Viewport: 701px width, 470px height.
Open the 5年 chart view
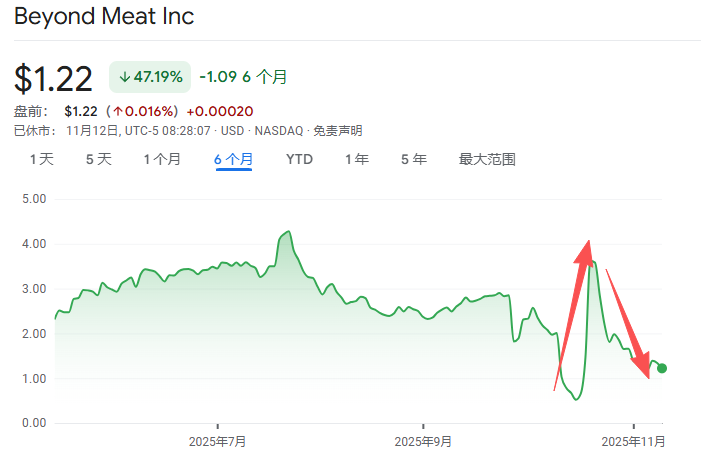pyautogui.click(x=413, y=159)
